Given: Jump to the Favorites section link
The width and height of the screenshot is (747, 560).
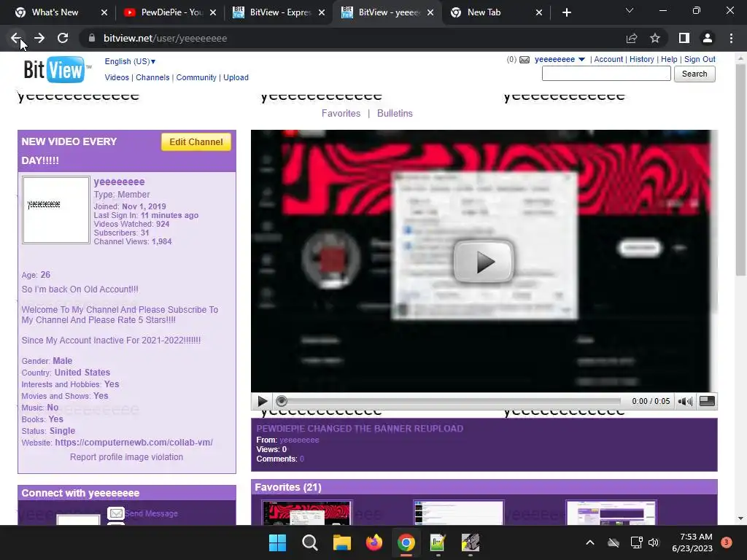Looking at the screenshot, I should pos(341,113).
